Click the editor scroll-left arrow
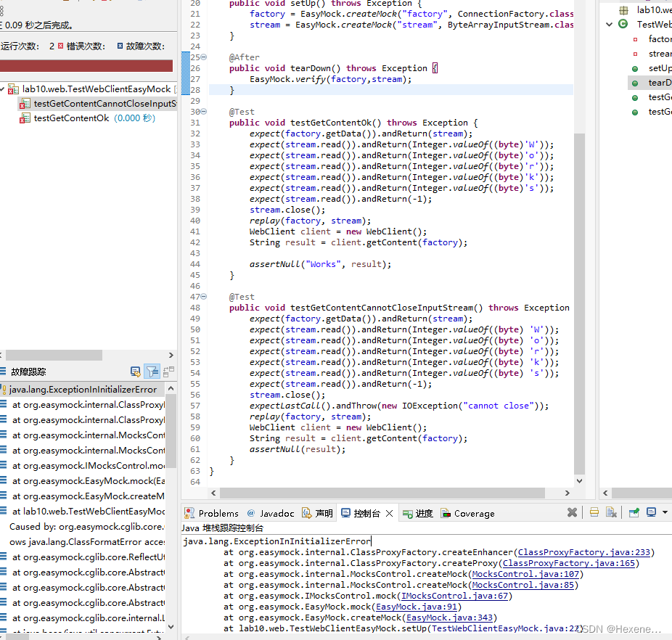The image size is (672, 640). pyautogui.click(x=213, y=493)
